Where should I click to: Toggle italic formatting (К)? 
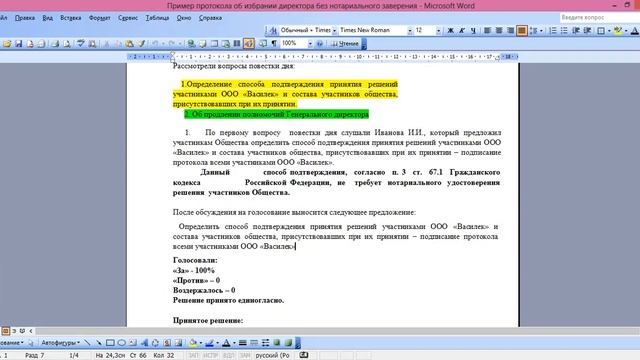pyautogui.click(x=462, y=31)
